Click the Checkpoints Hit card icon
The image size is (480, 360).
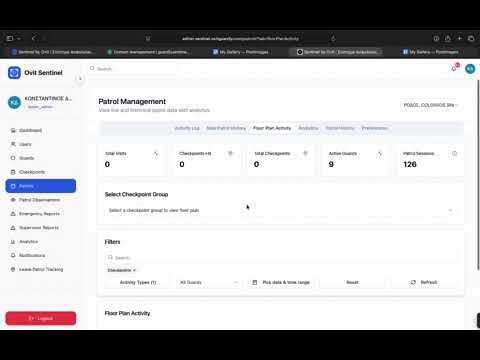click(230, 153)
